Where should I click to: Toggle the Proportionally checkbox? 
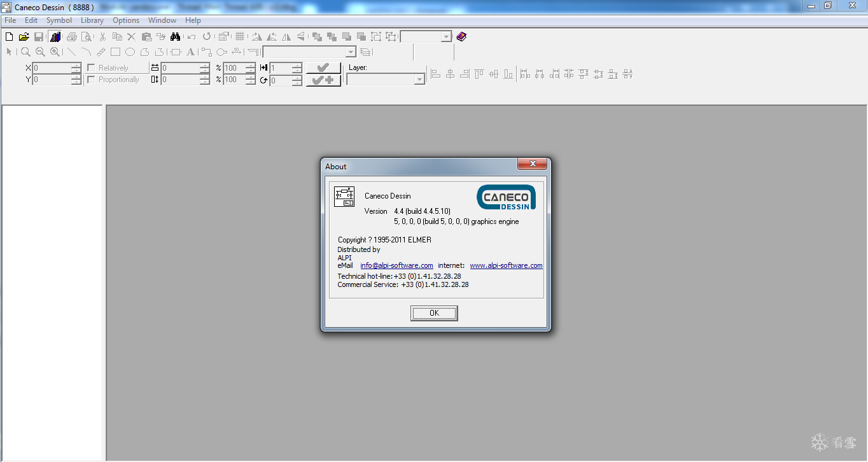click(x=91, y=80)
